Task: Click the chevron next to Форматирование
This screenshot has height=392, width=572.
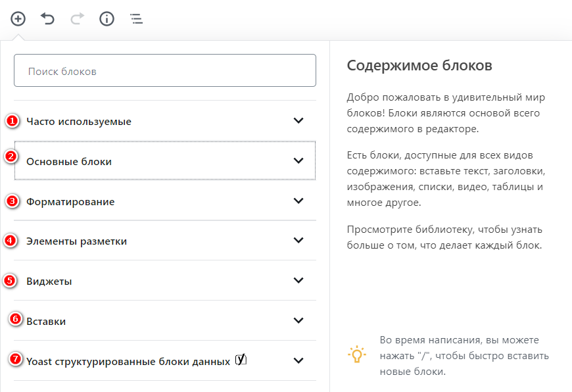Action: [298, 201]
